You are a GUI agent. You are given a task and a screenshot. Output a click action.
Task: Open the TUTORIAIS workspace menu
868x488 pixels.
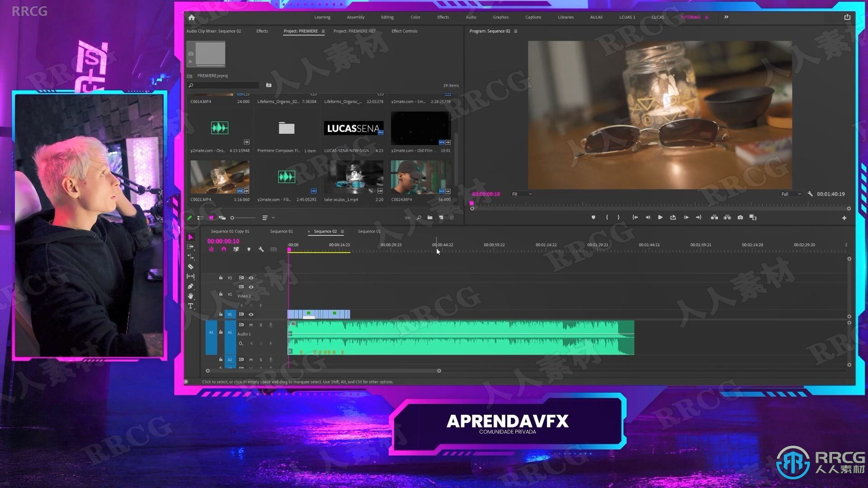707,17
